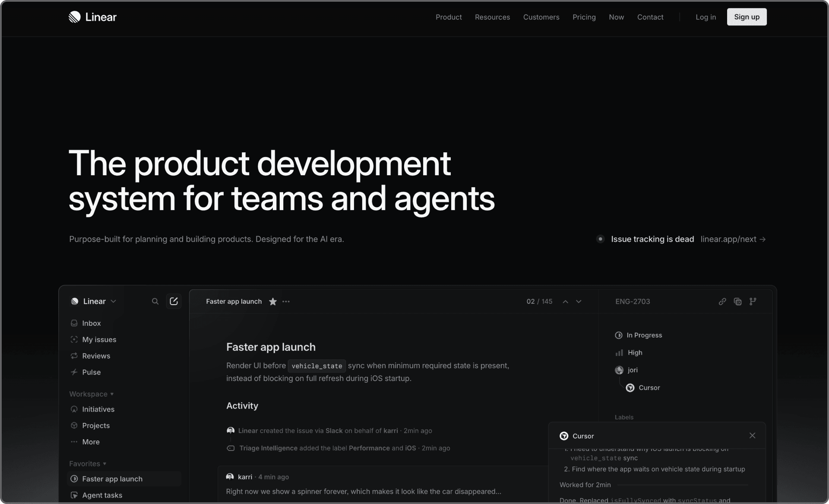Go to the next issue with the down chevron
Screen dimensions: 829x504
(x=579, y=302)
